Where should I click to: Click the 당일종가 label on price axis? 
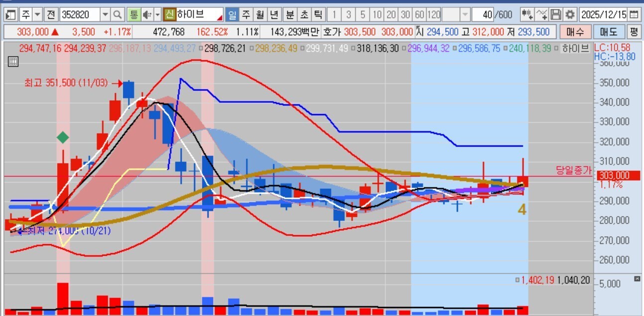coord(573,170)
